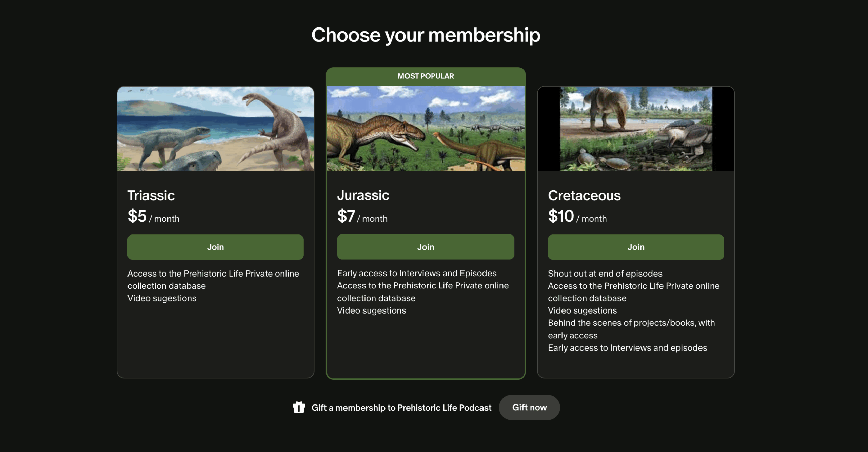
Task: Click Shout out at end of episodes benefit
Action: tap(605, 274)
